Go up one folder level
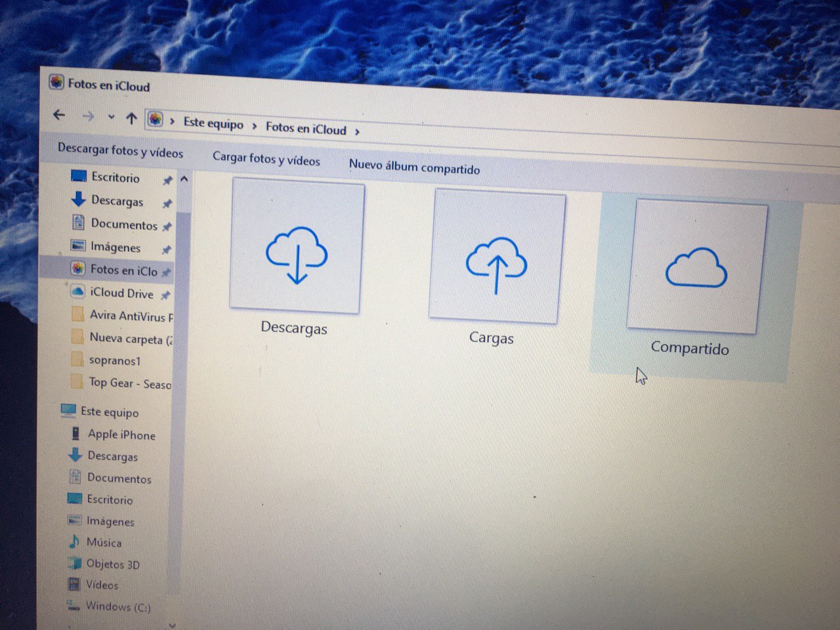 point(131,118)
